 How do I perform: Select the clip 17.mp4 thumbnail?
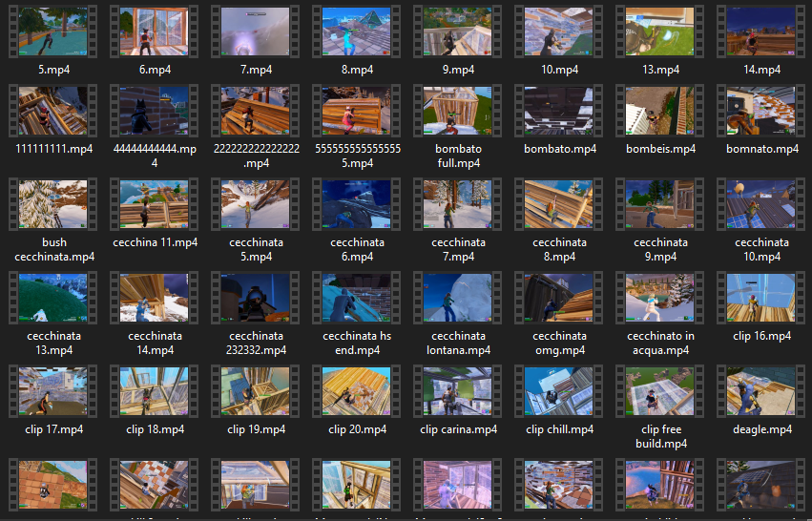[x=52, y=391]
